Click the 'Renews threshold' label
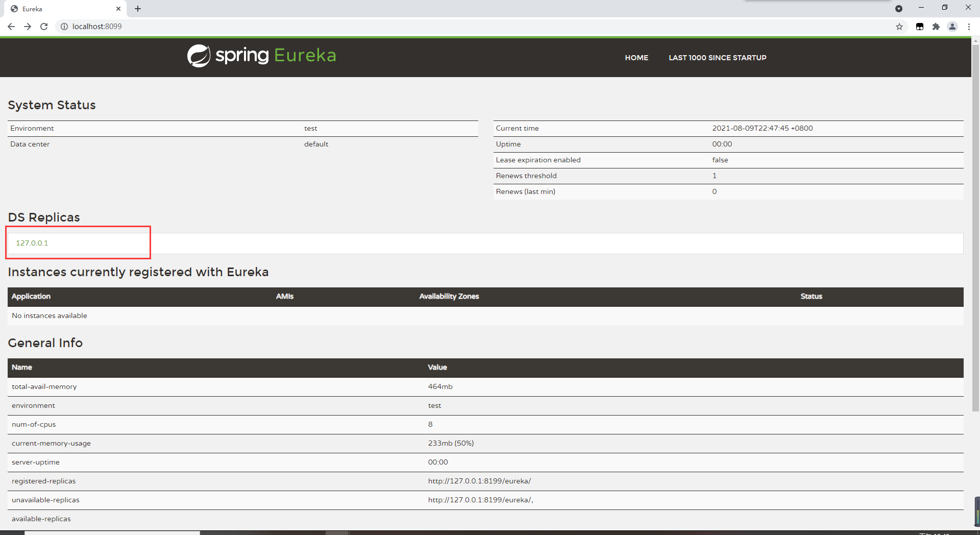 tap(526, 176)
